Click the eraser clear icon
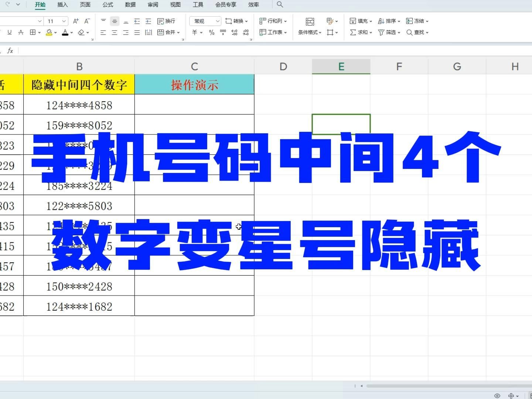 coord(81,33)
